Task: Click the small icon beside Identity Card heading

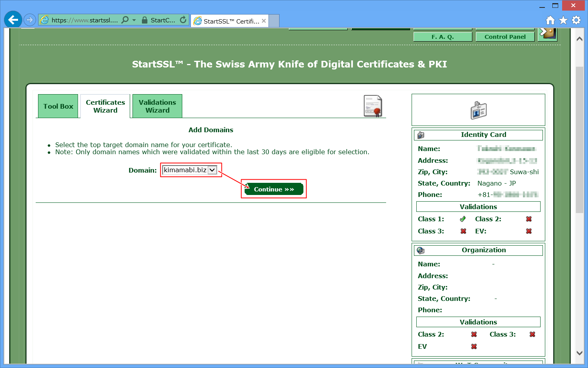Action: tap(421, 135)
